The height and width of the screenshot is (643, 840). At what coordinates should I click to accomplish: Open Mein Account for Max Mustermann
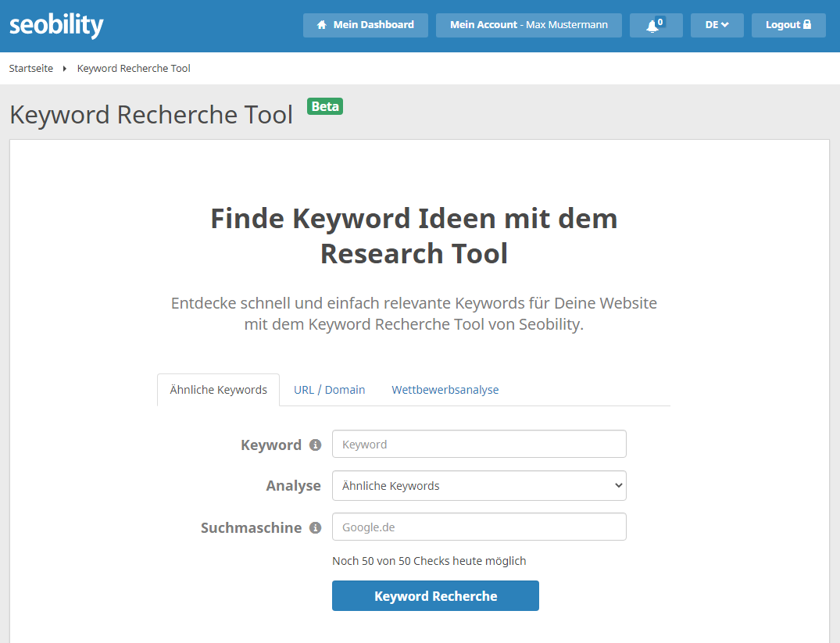pyautogui.click(x=528, y=24)
